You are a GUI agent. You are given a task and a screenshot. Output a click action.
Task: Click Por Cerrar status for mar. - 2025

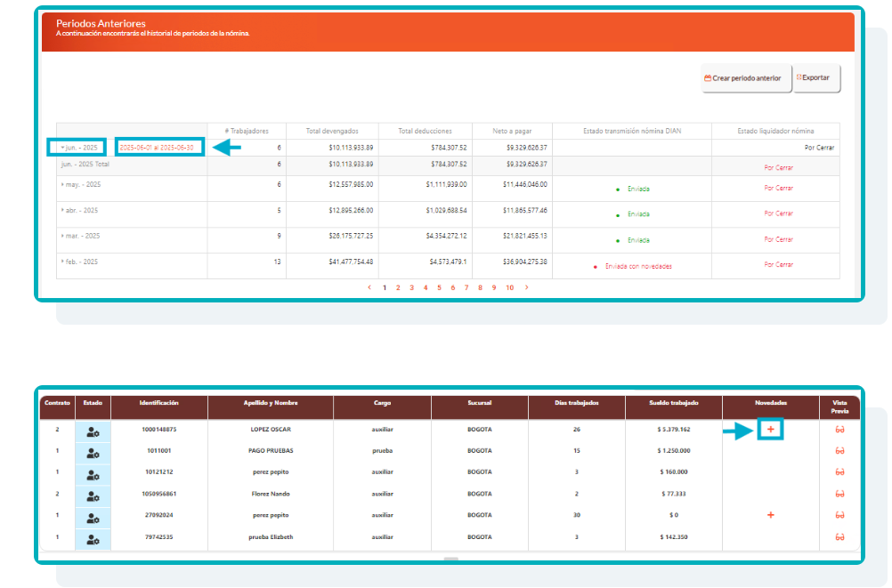[x=778, y=239]
